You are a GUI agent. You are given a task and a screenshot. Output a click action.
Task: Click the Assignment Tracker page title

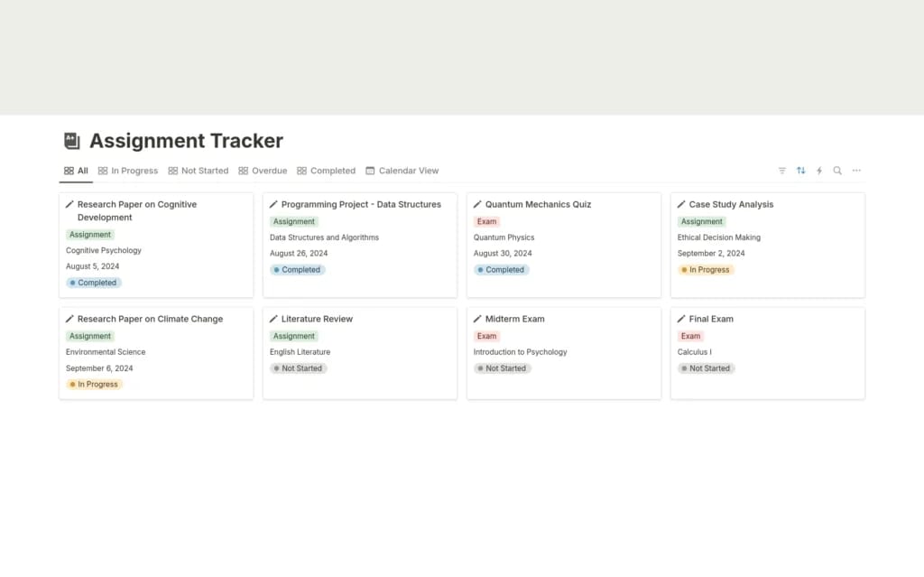click(186, 141)
